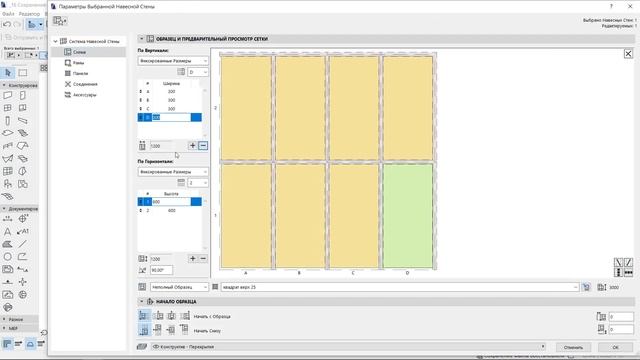
Task: Click the pattern angle 90.00° field
Action: (161, 270)
